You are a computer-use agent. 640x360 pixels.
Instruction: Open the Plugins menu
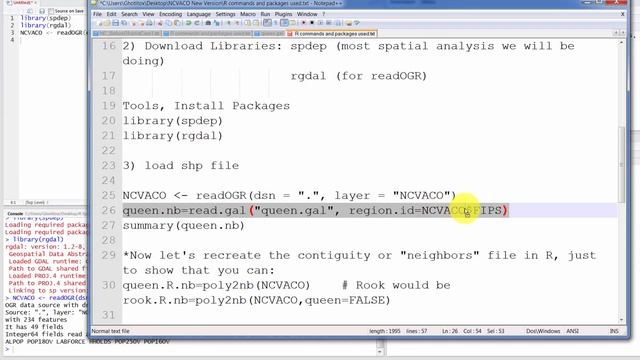(x=283, y=14)
